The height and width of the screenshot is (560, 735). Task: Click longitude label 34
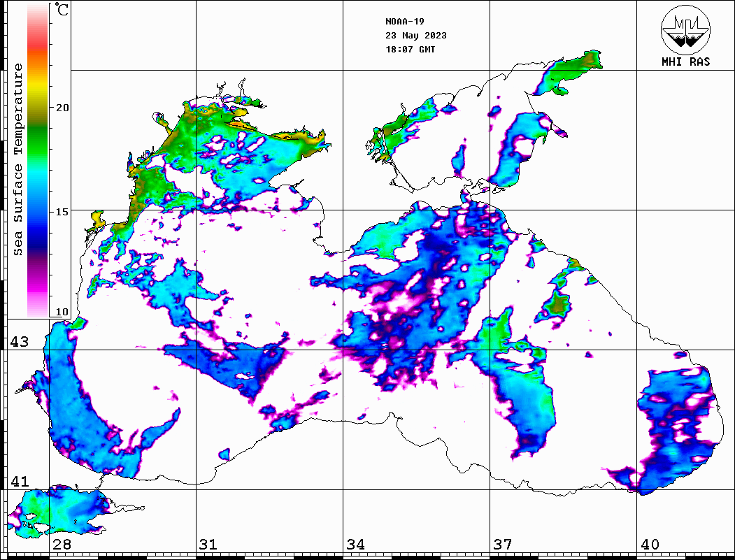[356, 545]
